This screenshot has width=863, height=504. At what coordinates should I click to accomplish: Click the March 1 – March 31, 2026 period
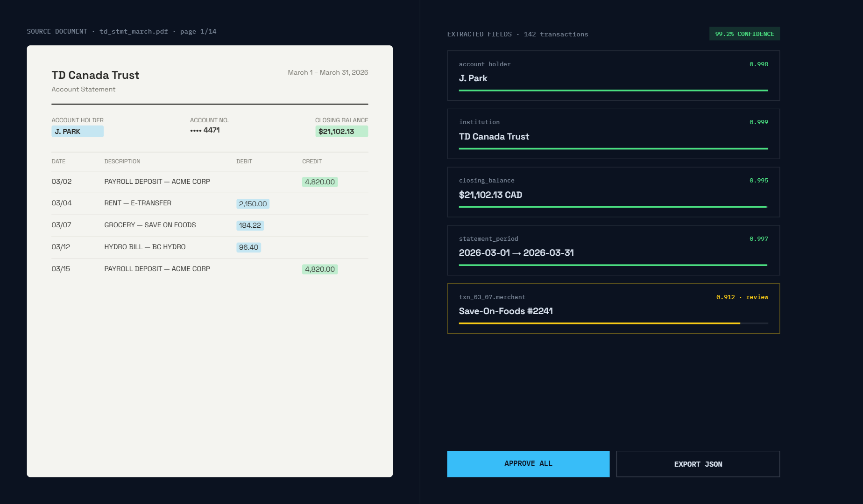coord(328,72)
